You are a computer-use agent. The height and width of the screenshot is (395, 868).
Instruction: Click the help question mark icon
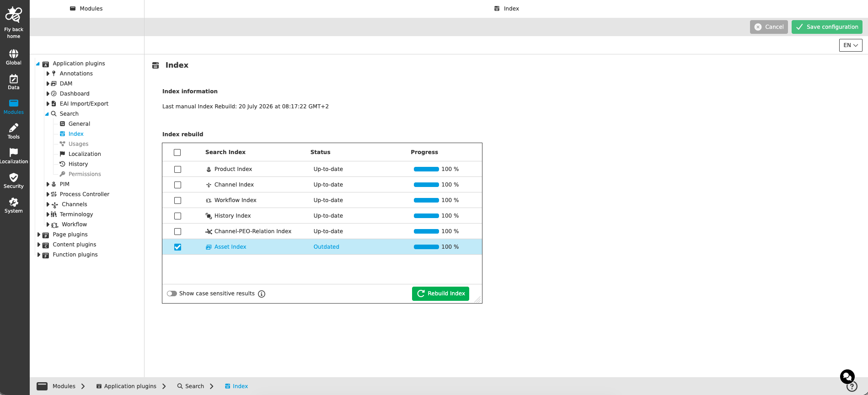tap(852, 387)
